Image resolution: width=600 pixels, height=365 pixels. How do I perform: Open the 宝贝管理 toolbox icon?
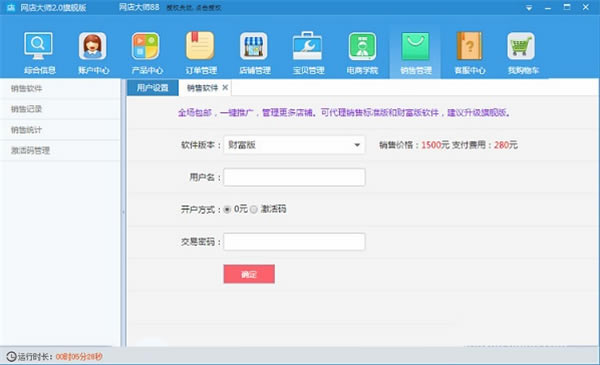pyautogui.click(x=307, y=46)
